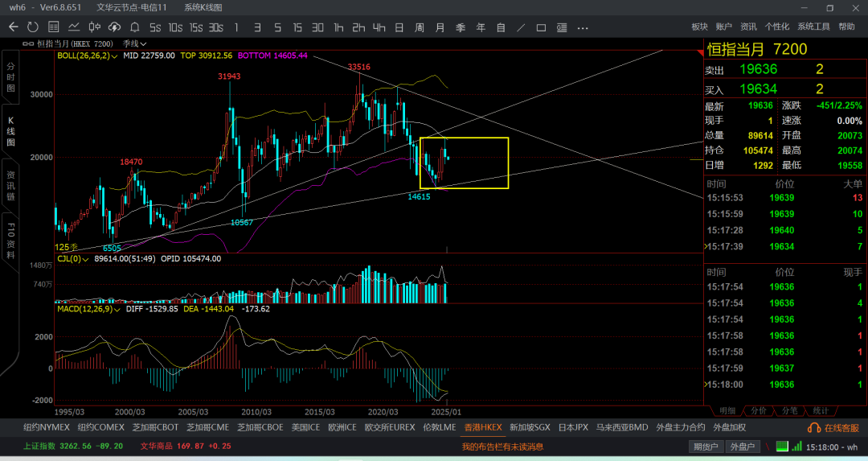This screenshot has height=461, width=868.
Task: Open the unread bulletin message link
Action: coord(502,447)
